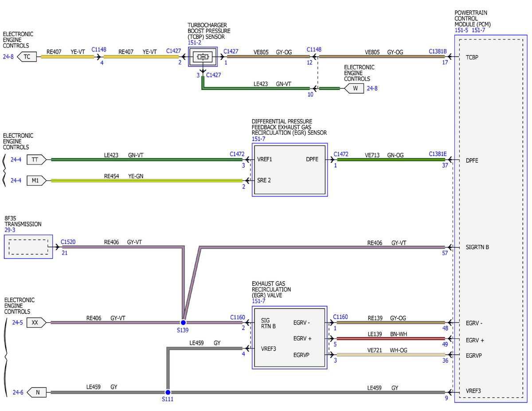
Task: Select pin number 21 under C1520
Action: pos(65,253)
